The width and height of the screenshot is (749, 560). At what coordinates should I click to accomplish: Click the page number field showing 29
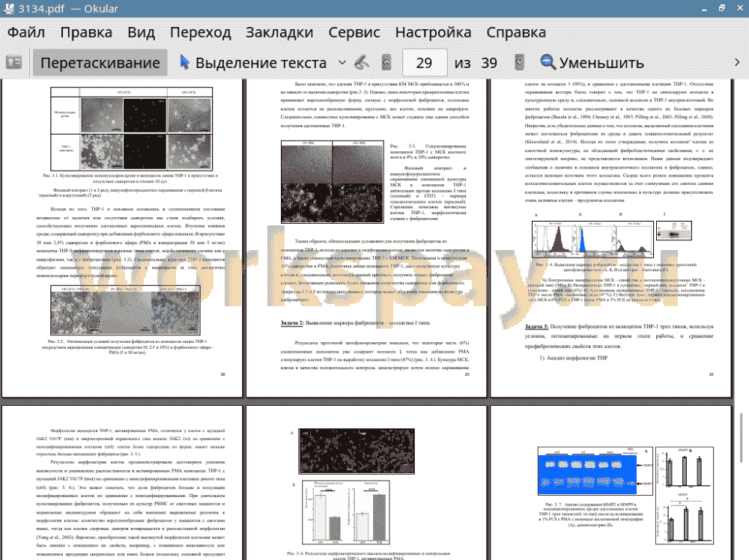(x=425, y=63)
